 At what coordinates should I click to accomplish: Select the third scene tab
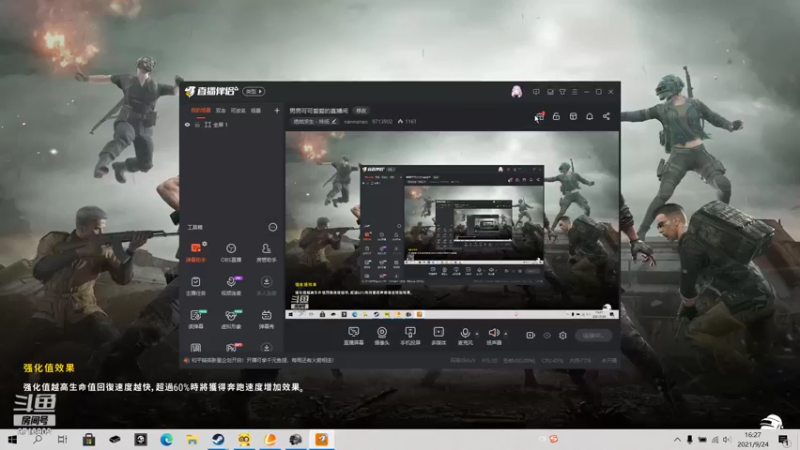238,110
